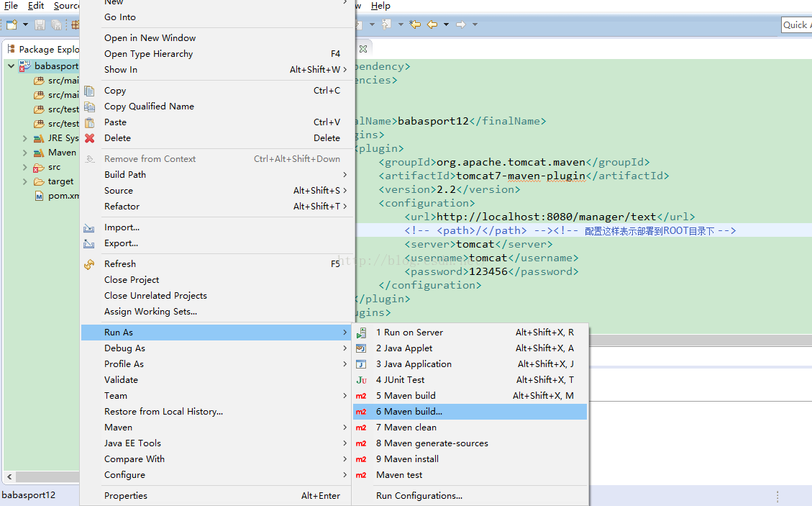Select the babasport project icon
The height and width of the screenshot is (506, 812).
coord(25,65)
